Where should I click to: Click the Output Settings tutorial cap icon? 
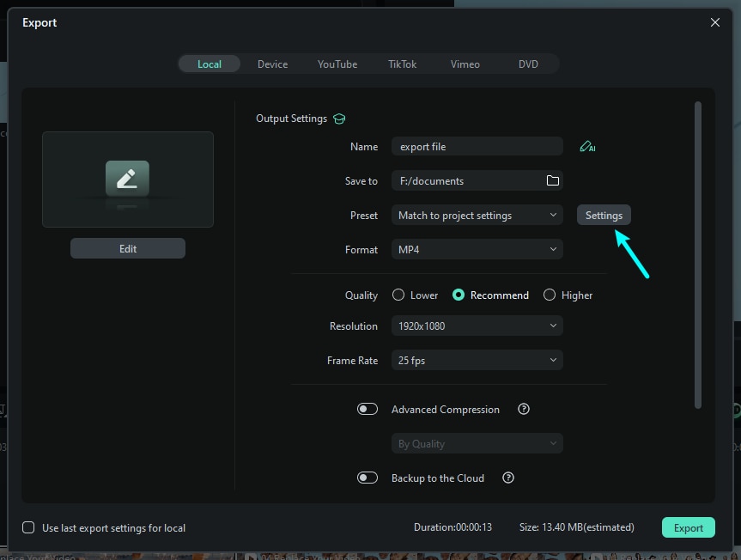tap(339, 119)
